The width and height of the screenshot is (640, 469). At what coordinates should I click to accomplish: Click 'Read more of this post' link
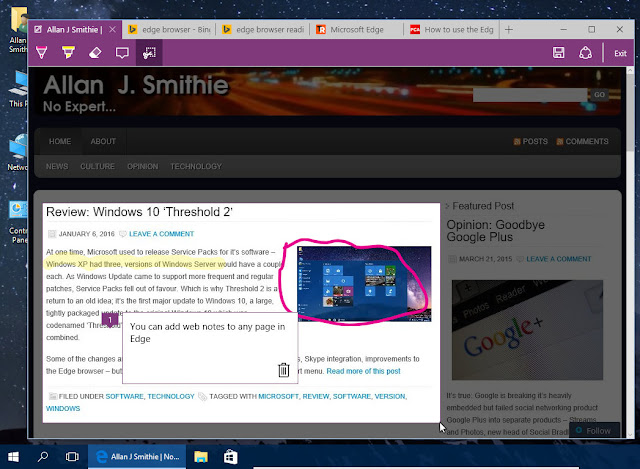point(363,371)
